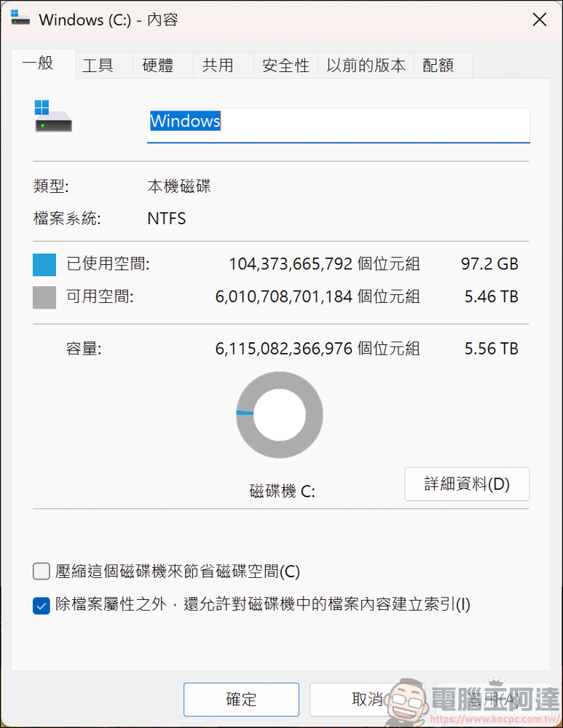
Task: Click the drive icon in the title bar
Action: [x=20, y=19]
